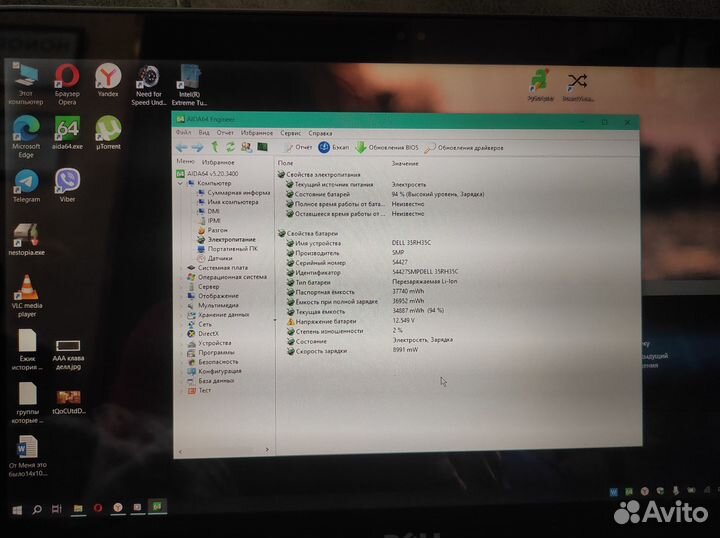Open the Windows Start button
The image size is (720, 538).
pos(17,510)
